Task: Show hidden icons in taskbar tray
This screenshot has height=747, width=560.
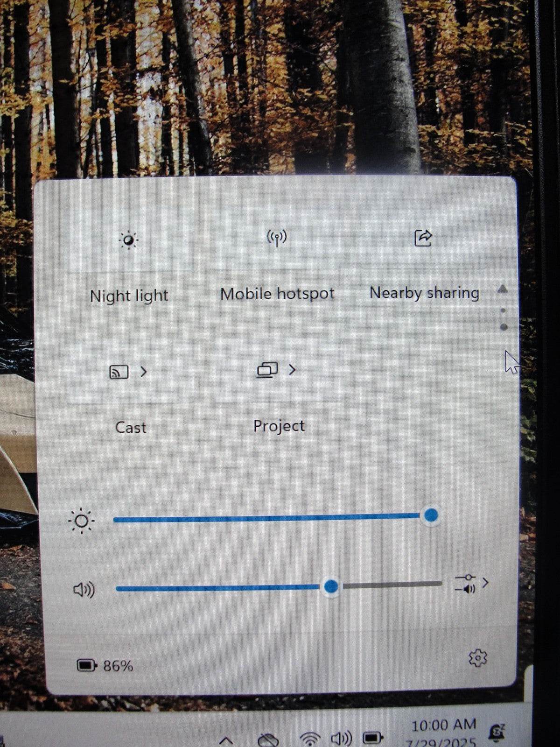Action: 226,740
